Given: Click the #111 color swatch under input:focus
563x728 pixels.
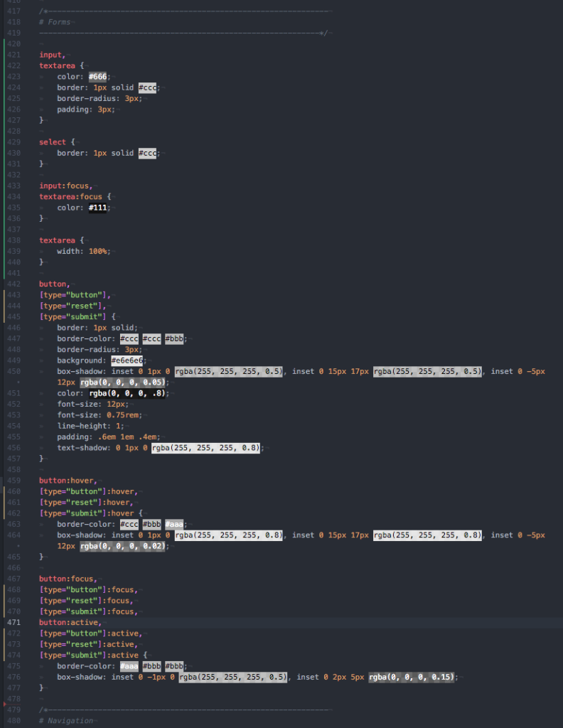Looking at the screenshot, I should tap(99, 208).
